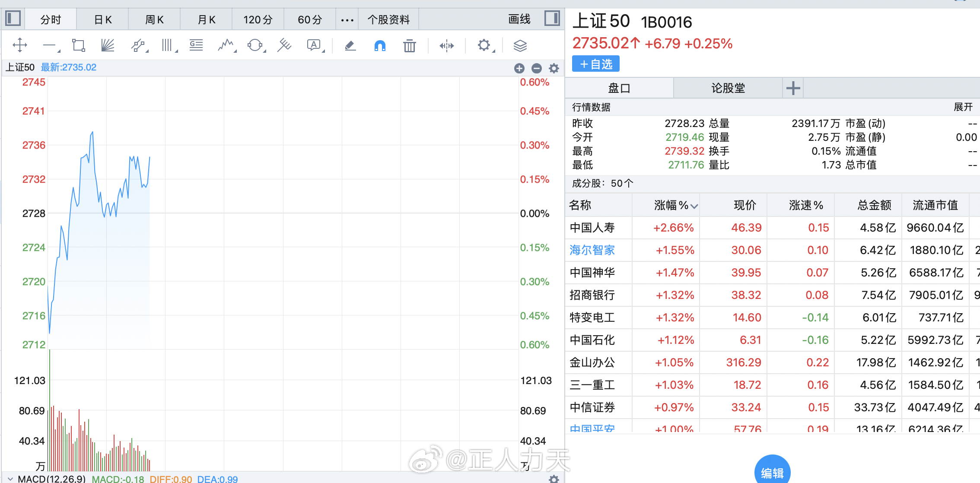The width and height of the screenshot is (980, 483).
Task: Open the 招商银行 stock row
Action: tap(773, 295)
